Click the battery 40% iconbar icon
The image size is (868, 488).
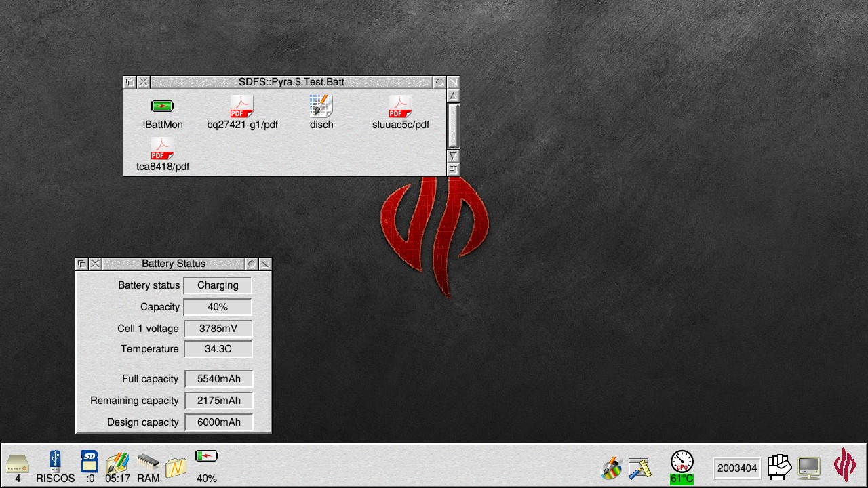(206, 457)
